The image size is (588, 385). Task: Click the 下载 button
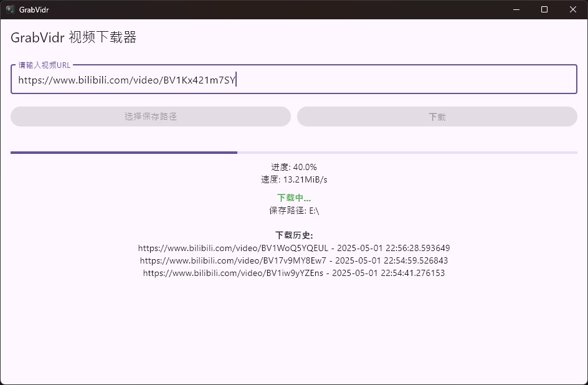point(437,116)
